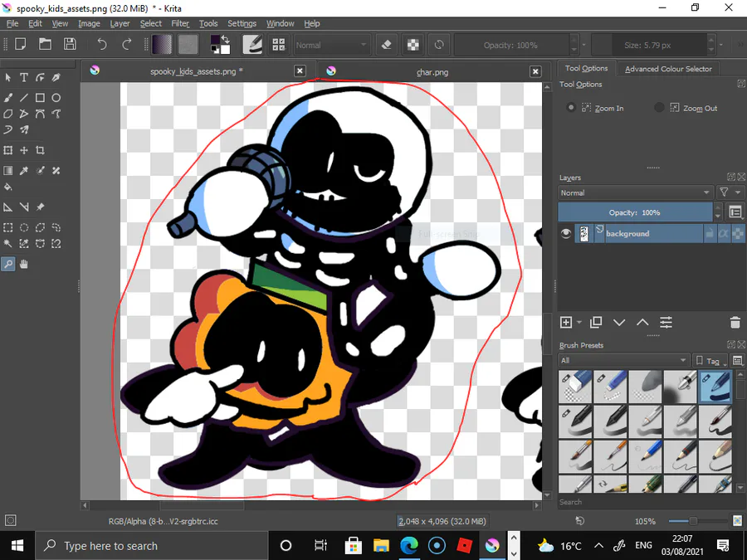Screen dimensions: 747x560
Task: Select the Move tool
Action: pos(24,150)
